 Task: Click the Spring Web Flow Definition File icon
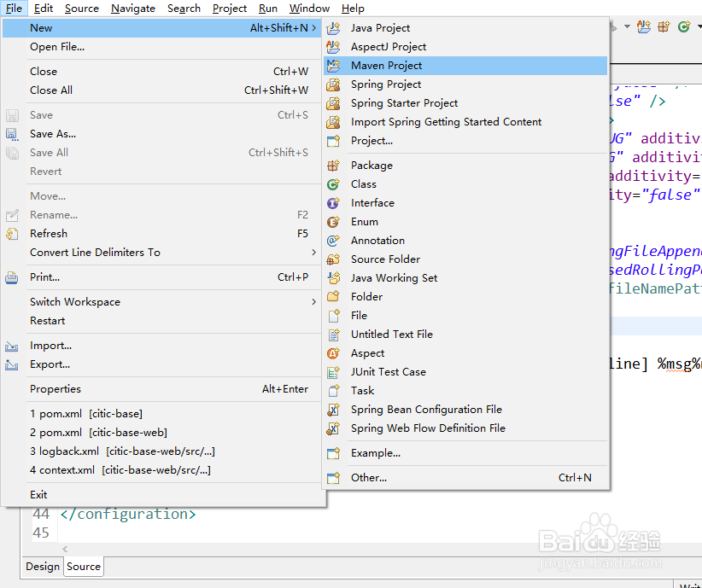(x=333, y=428)
